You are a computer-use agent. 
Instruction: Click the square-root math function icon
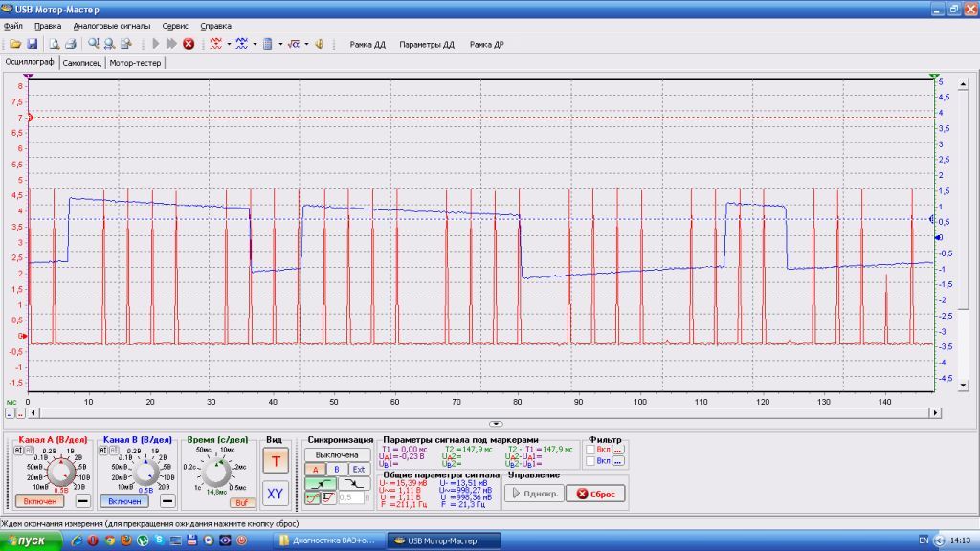[x=293, y=44]
